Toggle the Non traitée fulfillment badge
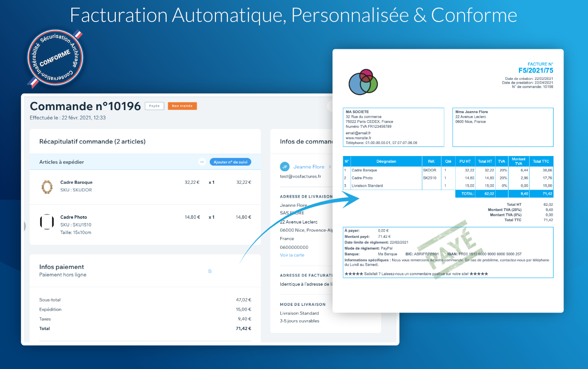Viewport: 588px width, 369px height. [182, 106]
